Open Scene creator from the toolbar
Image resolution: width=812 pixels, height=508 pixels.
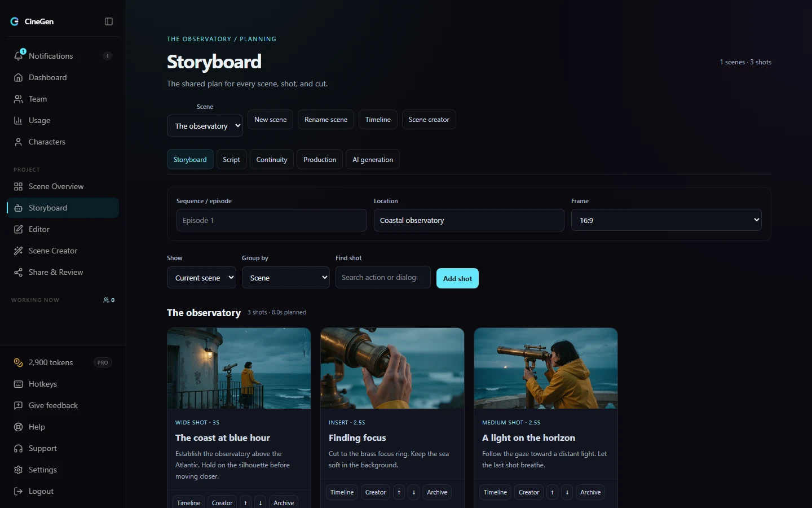click(429, 120)
